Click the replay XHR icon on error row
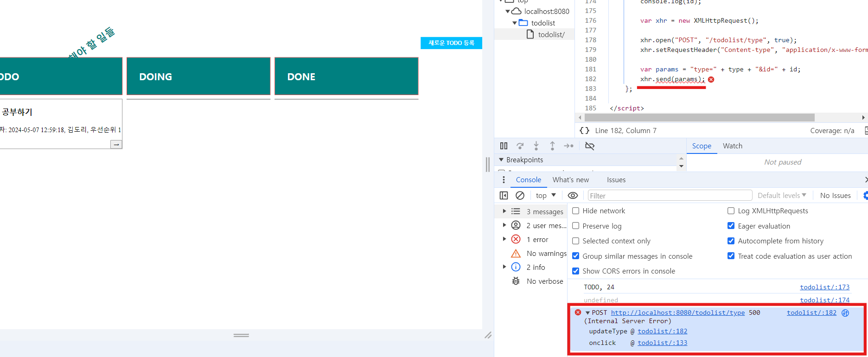The image size is (868, 357). [x=845, y=313]
